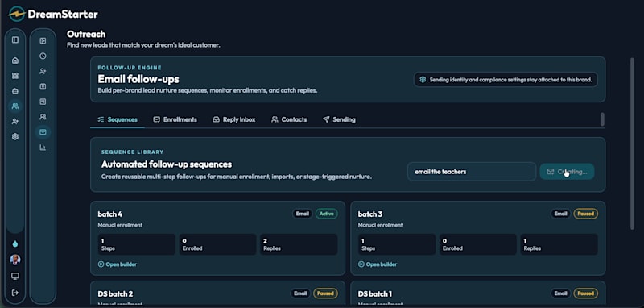Click the "Automated follow-up sequences" heading
This screenshot has width=644, height=308.
coord(167,164)
